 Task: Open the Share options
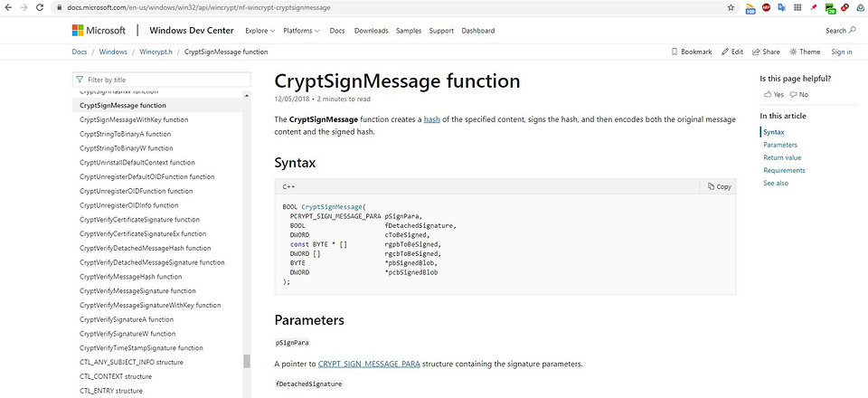coord(765,52)
